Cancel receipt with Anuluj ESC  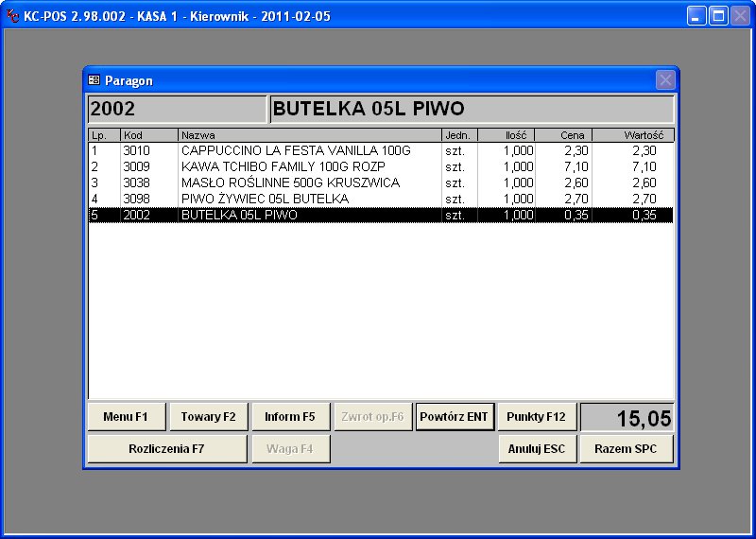point(537,449)
